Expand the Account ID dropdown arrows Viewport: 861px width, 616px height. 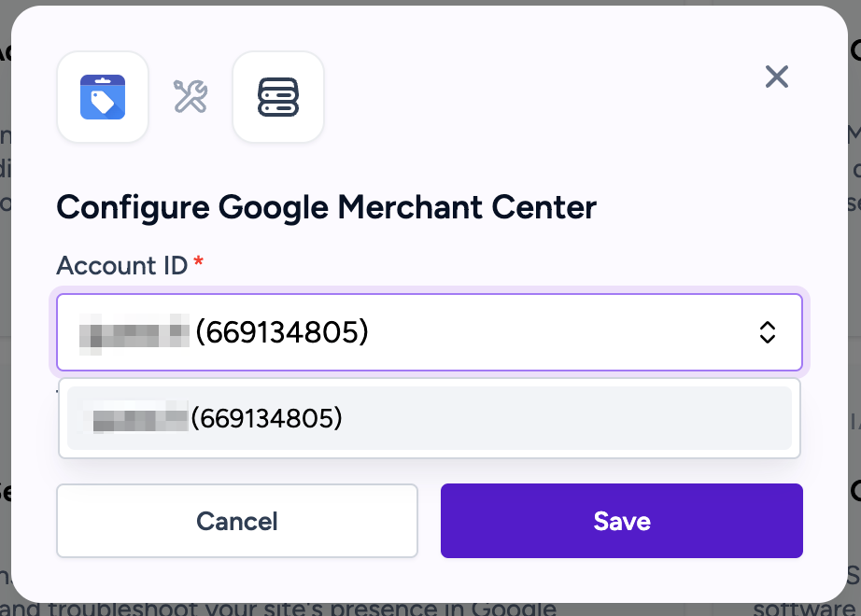pos(767,332)
